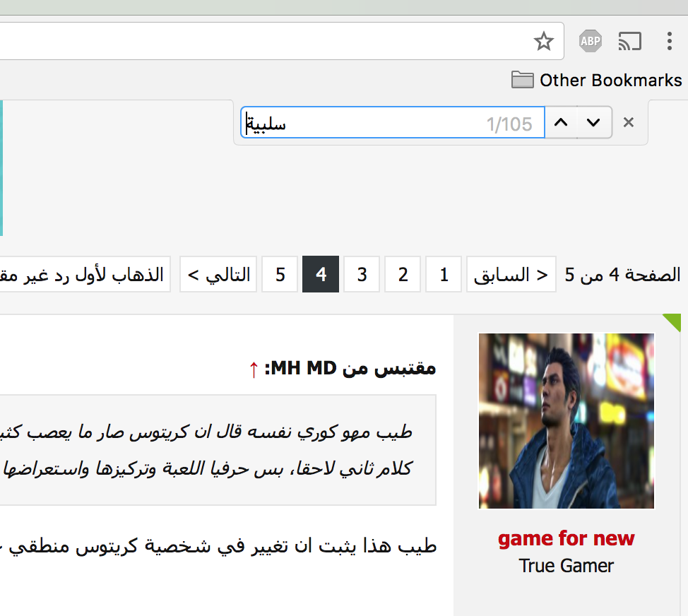This screenshot has height=616, width=688.
Task: Click the Chrome address bar
Action: point(281,41)
